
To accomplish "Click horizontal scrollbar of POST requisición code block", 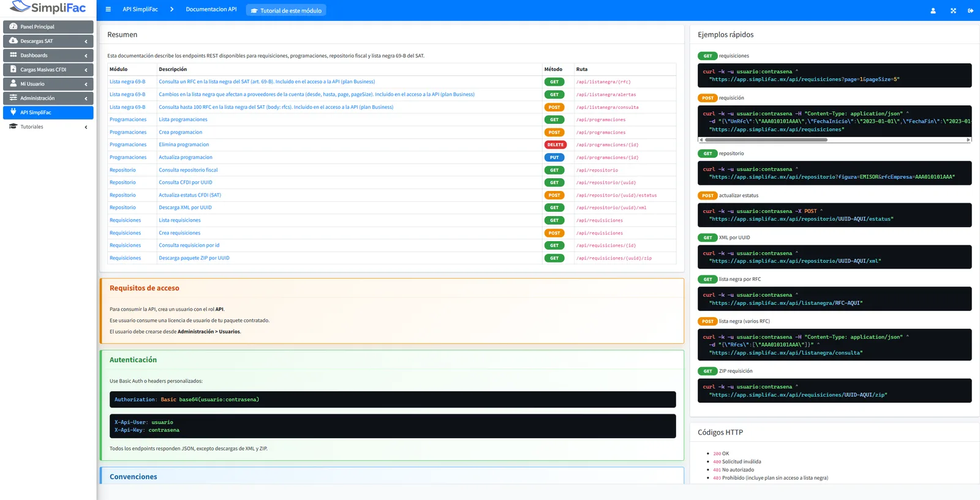I will click(x=766, y=140).
